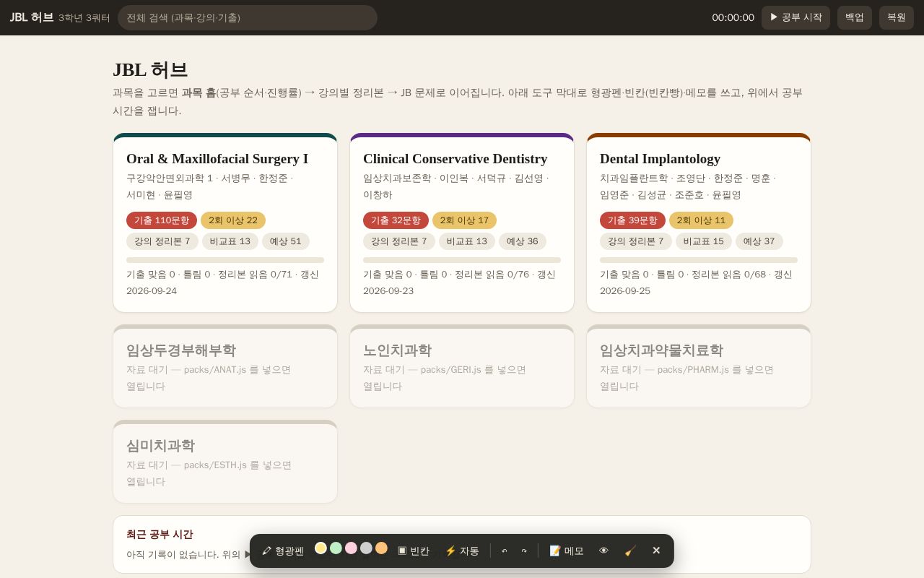Pick the green highlighter color
Viewport: 924px width, 578px height.
(x=336, y=548)
